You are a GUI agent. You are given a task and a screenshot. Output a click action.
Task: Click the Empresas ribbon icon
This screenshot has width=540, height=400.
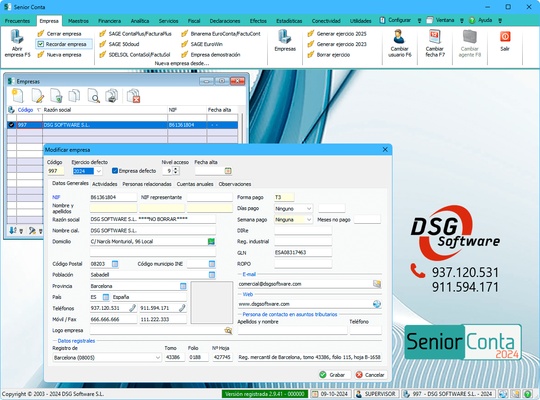(285, 41)
